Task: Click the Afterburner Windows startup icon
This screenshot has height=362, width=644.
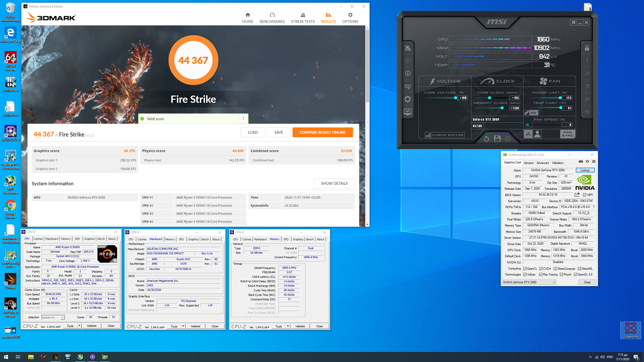Action: click(x=573, y=22)
